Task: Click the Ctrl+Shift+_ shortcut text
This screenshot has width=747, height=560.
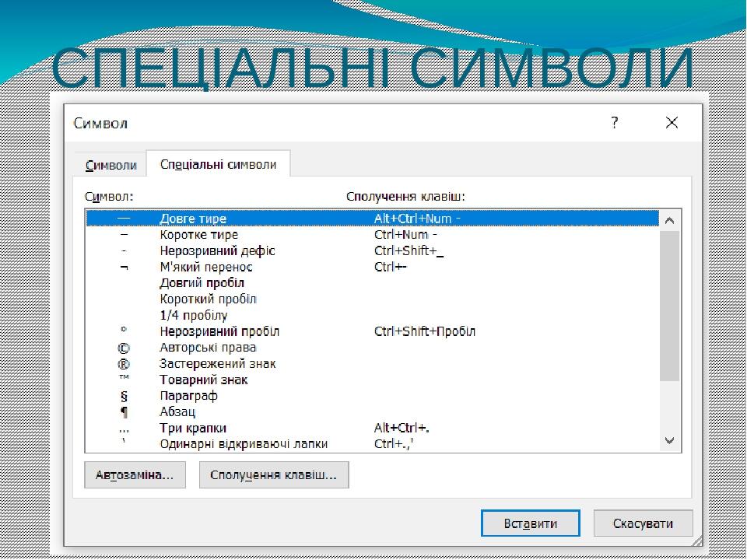Action: (409, 251)
